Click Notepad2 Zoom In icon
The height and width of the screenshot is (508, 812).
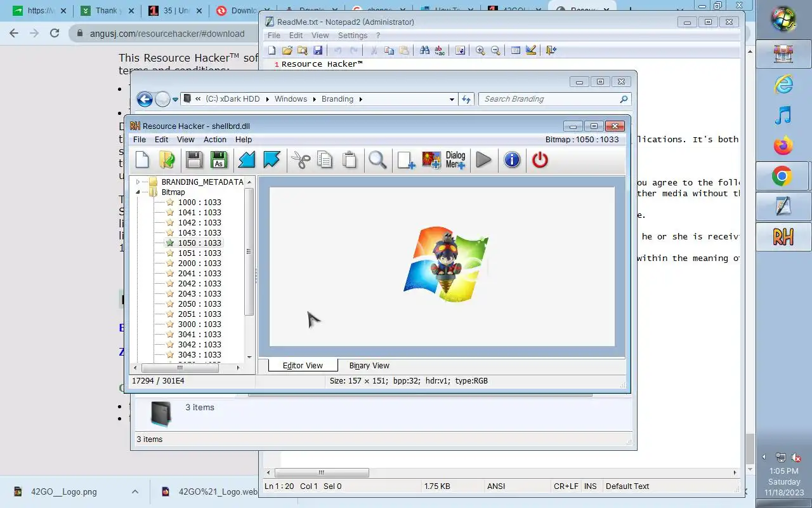pos(480,50)
